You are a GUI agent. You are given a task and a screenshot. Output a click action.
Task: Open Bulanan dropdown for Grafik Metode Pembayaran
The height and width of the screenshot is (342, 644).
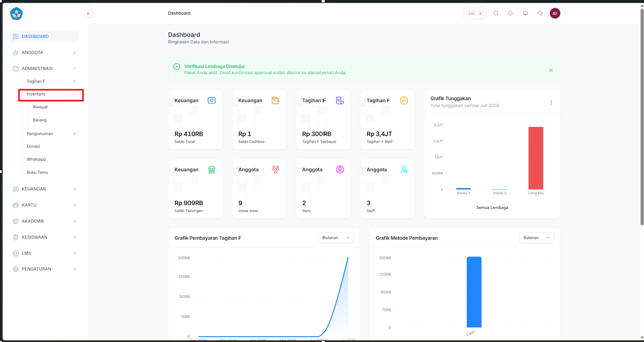(536, 238)
